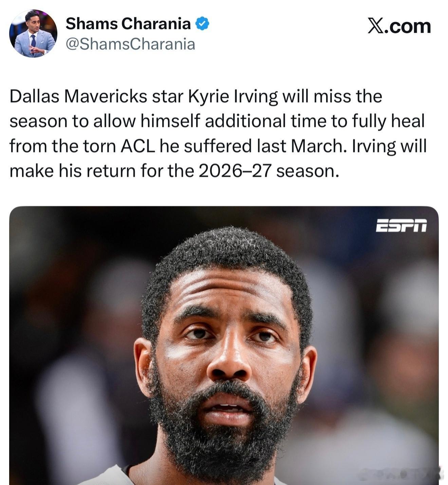Click "will miss the" in first line
The width and height of the screenshot is (448, 485).
tap(332, 96)
